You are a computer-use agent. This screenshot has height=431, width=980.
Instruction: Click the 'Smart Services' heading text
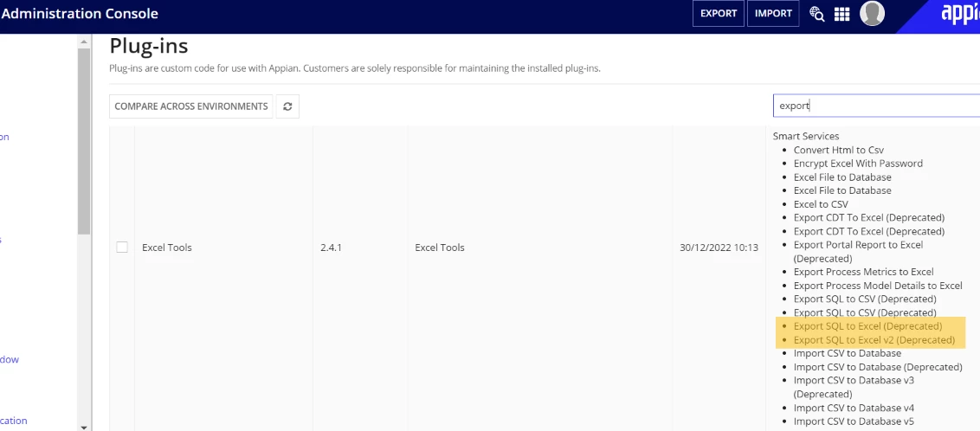pyautogui.click(x=806, y=136)
